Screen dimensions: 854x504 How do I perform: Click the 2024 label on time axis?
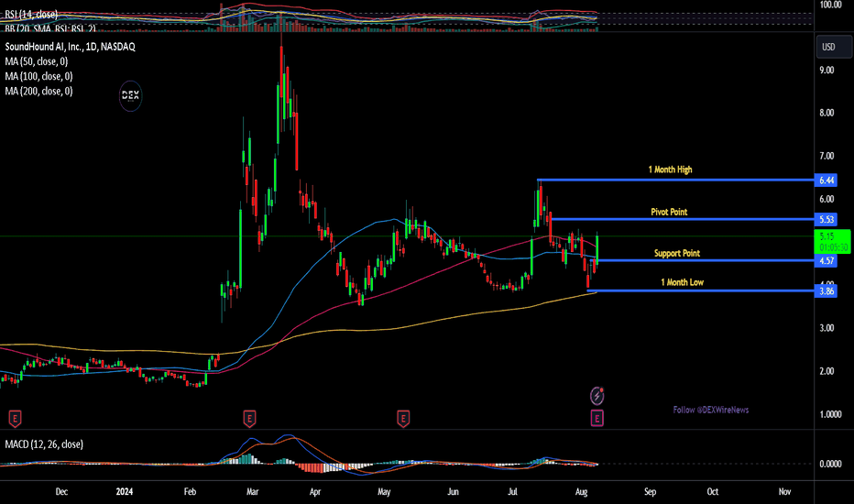pyautogui.click(x=125, y=492)
